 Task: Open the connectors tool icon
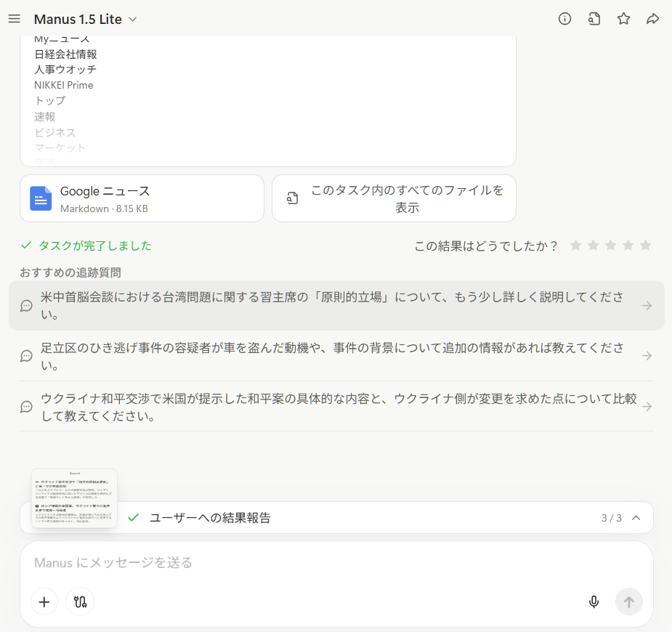pyautogui.click(x=80, y=601)
